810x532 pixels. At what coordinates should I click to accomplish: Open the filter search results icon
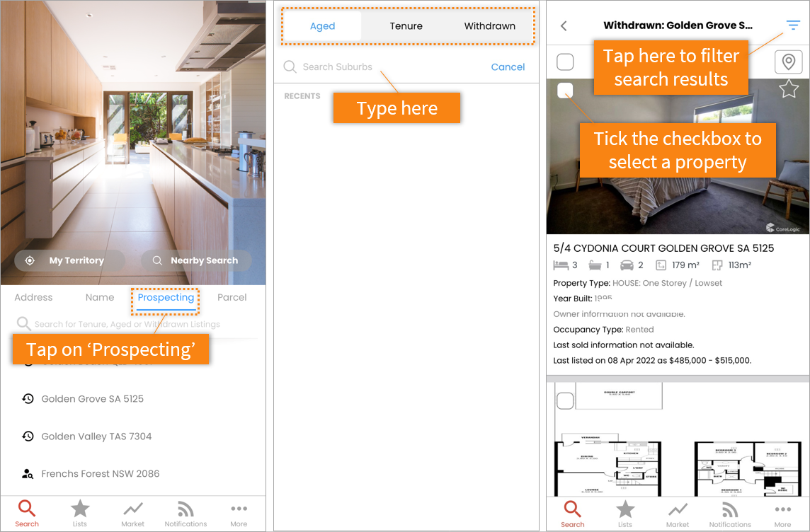(x=793, y=25)
